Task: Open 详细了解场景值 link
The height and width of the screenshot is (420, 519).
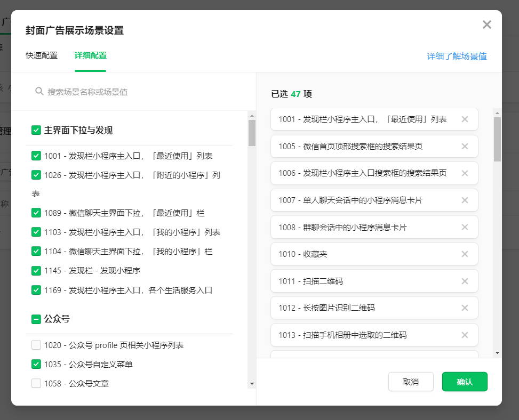Action: tap(457, 56)
